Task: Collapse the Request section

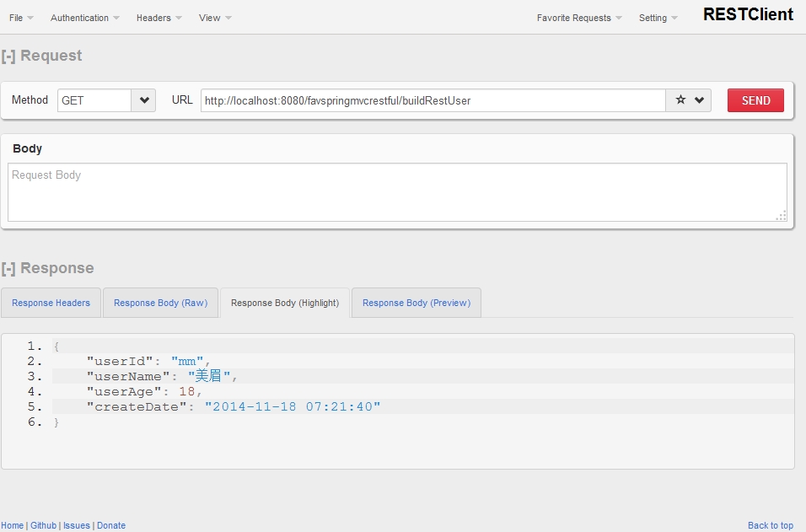Action: [x=8, y=56]
